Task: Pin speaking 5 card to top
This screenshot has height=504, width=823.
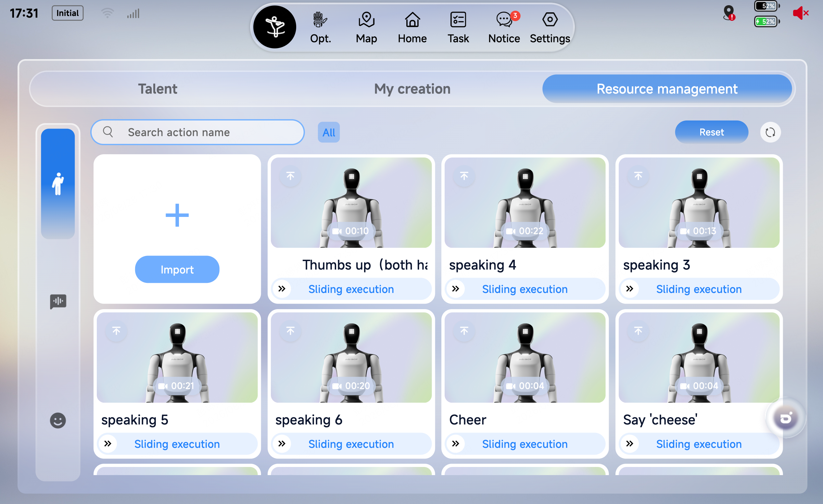Action: tap(116, 331)
